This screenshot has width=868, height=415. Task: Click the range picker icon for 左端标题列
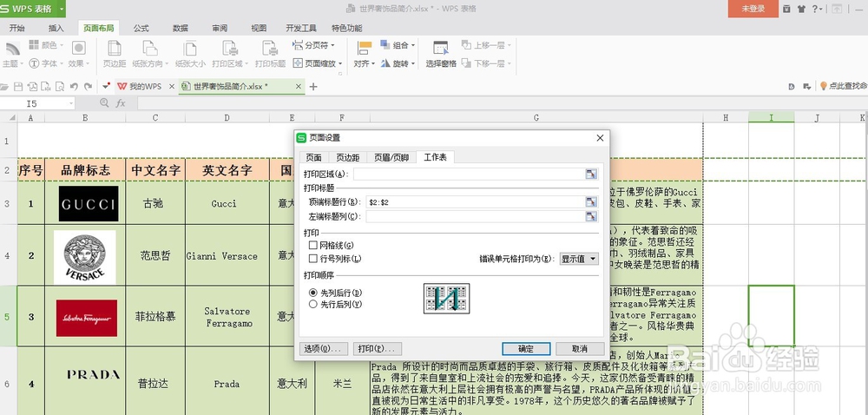pyautogui.click(x=591, y=216)
